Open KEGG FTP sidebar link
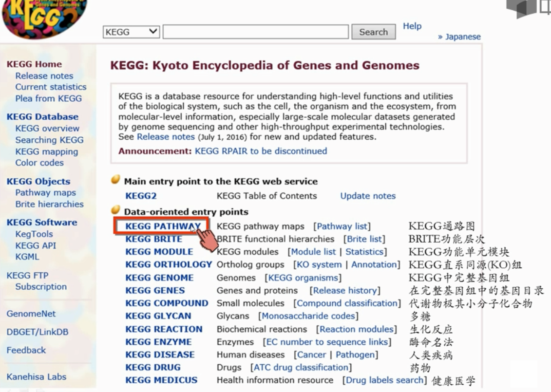This screenshot has height=392, width=551. pos(27,276)
